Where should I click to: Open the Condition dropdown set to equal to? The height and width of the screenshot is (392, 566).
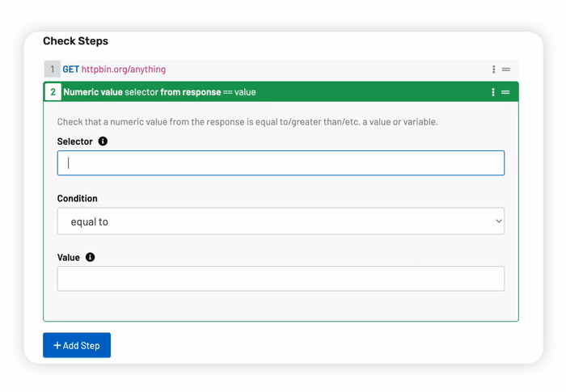(x=281, y=221)
